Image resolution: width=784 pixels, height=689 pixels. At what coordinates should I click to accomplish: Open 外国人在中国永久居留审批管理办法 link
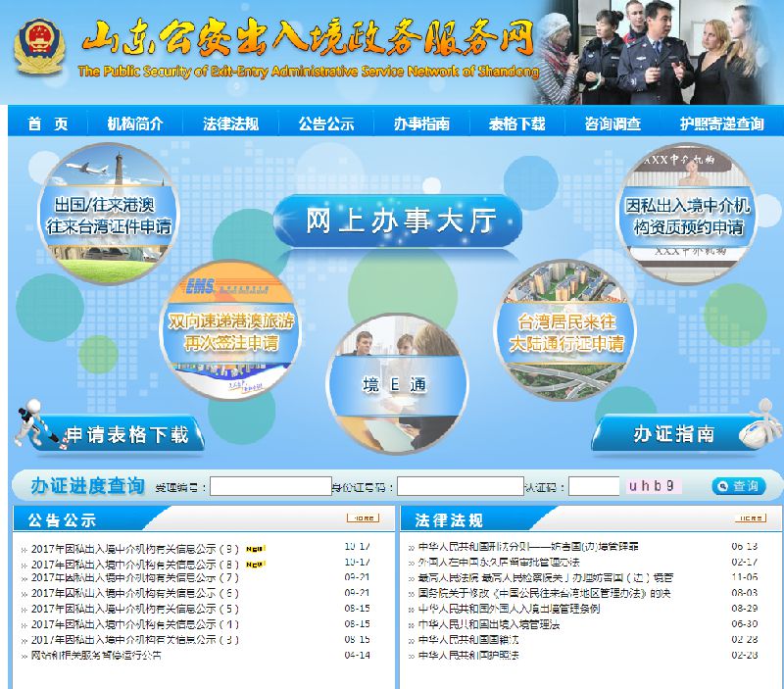[x=499, y=563]
